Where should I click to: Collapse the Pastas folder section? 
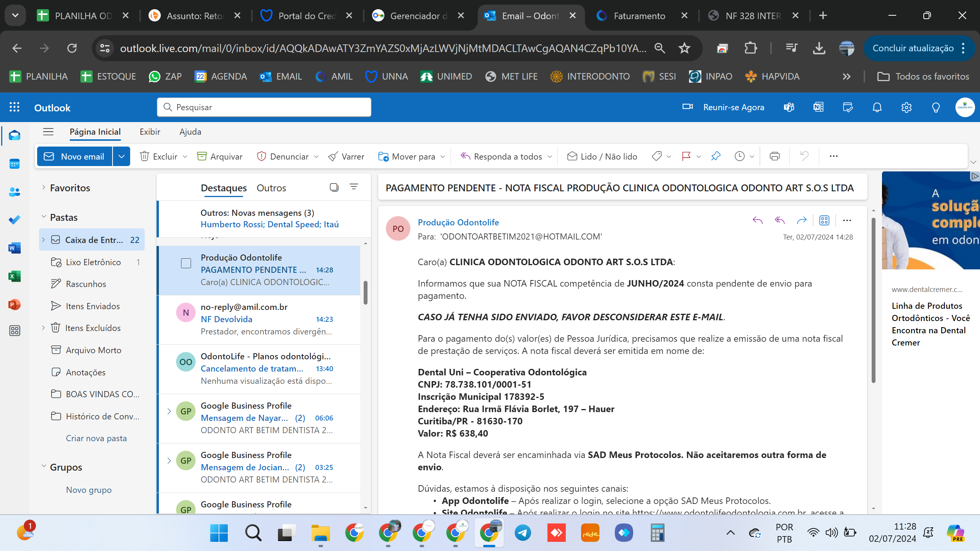44,217
